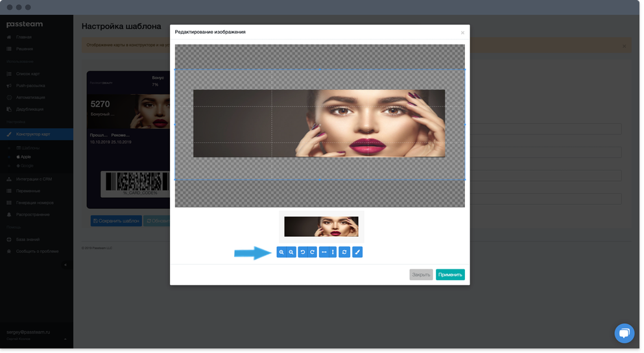Select Конструктор карт in the sidebar
644x353 pixels.
[36, 134]
